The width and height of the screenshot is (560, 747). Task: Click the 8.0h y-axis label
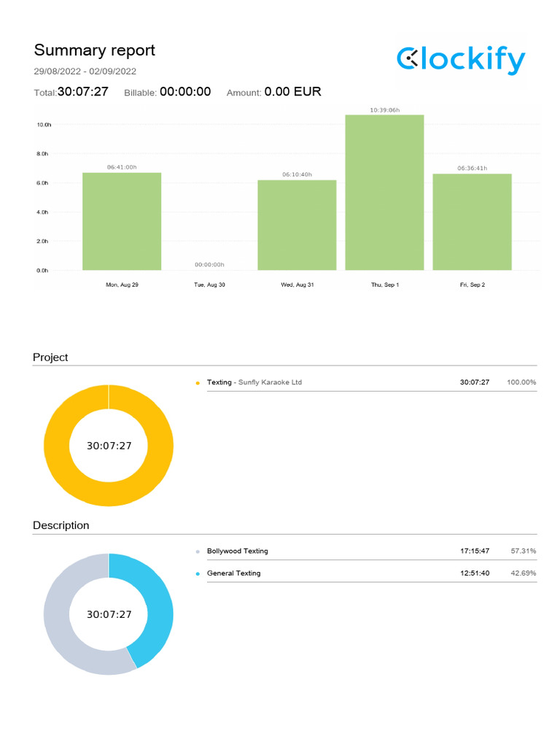(x=42, y=154)
